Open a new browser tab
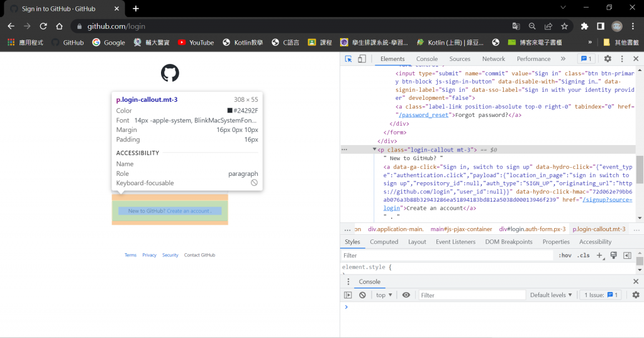 click(136, 9)
